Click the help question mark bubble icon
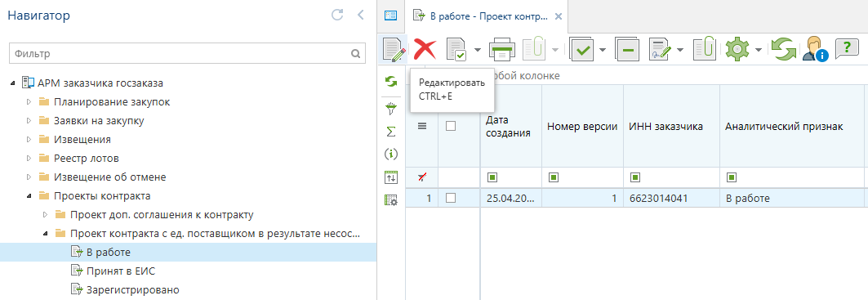Viewport: 868px width, 300px height. point(847,50)
